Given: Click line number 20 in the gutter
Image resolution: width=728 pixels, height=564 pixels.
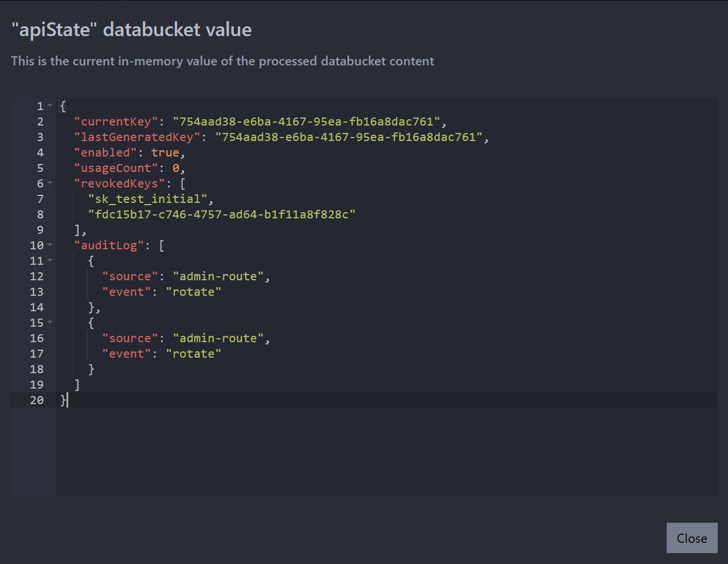Looking at the screenshot, I should coord(37,400).
